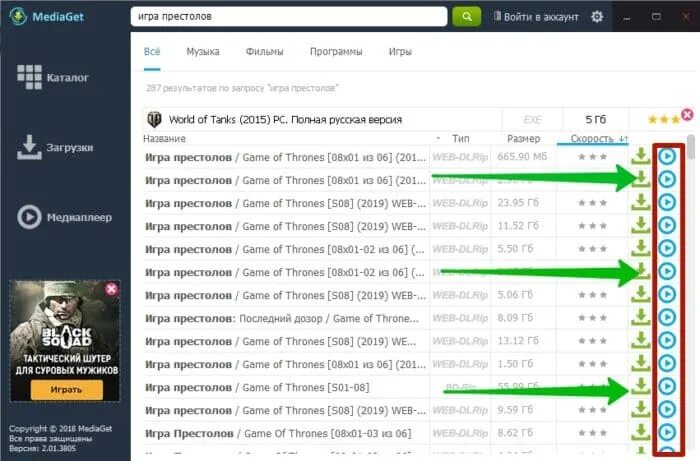Screen dimensions: 700x461
Task: Open the settings gear icon
Action: click(x=597, y=17)
